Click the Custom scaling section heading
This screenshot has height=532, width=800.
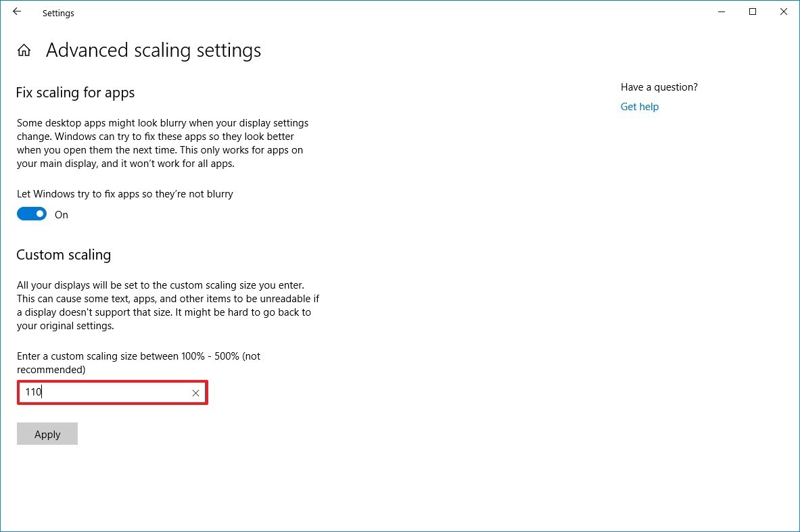pos(64,255)
